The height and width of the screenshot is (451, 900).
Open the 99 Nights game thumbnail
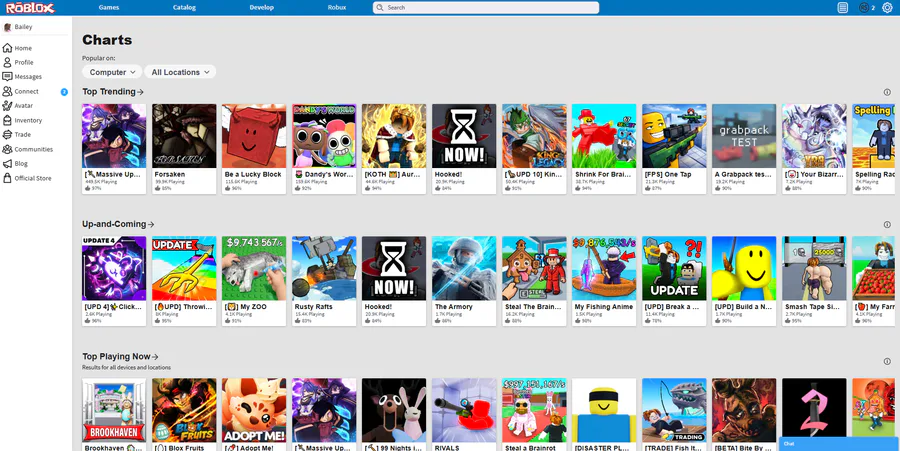coord(394,410)
